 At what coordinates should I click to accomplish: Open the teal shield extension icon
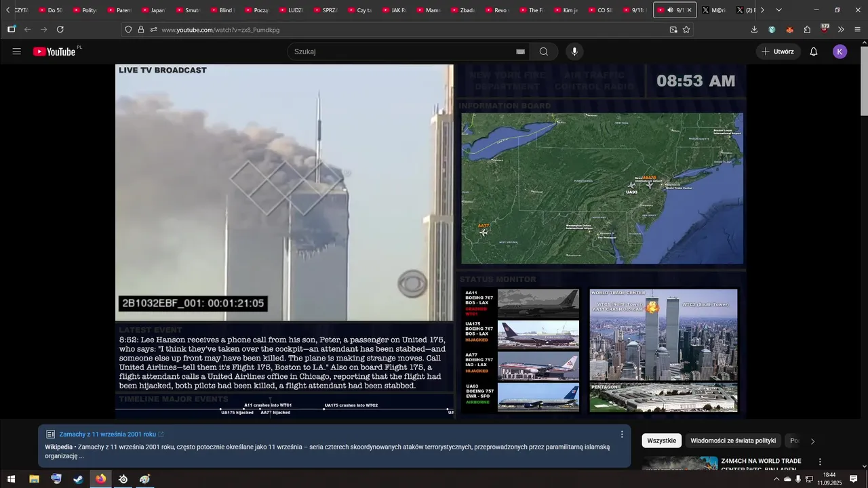pos(772,30)
